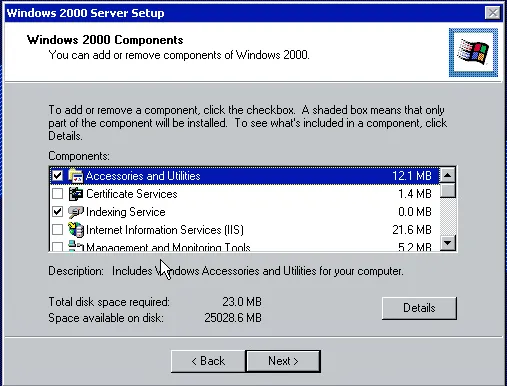Click the 0.0 MB size value
Viewport: 507px width, 386px height.
415,212
